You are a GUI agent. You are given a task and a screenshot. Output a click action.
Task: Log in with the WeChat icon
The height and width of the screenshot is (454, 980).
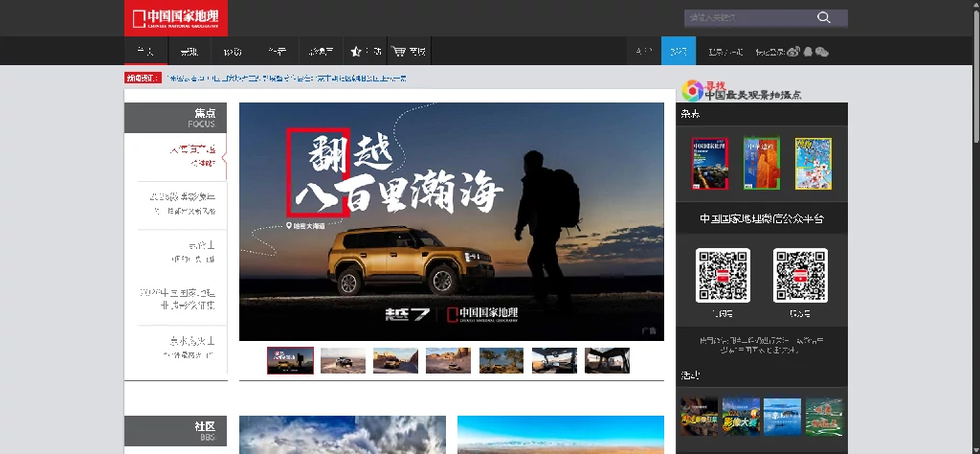[822, 52]
